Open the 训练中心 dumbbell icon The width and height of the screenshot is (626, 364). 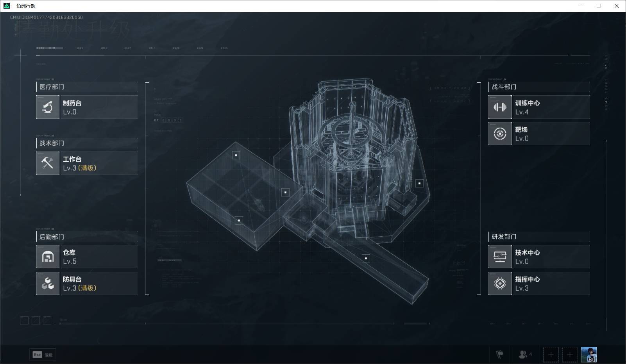[500, 107]
